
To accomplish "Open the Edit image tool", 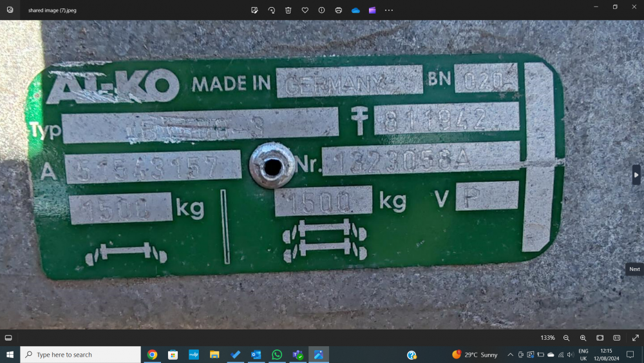I will (x=255, y=10).
